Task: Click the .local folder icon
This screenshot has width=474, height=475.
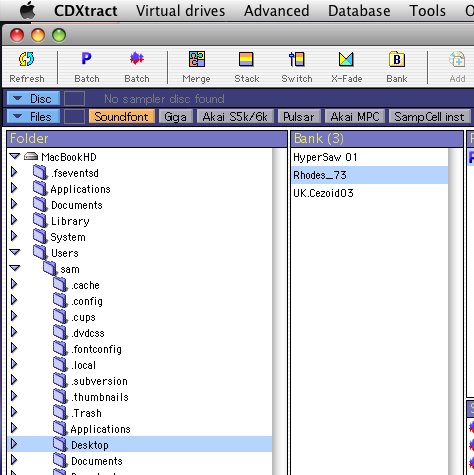Action: coord(60,364)
